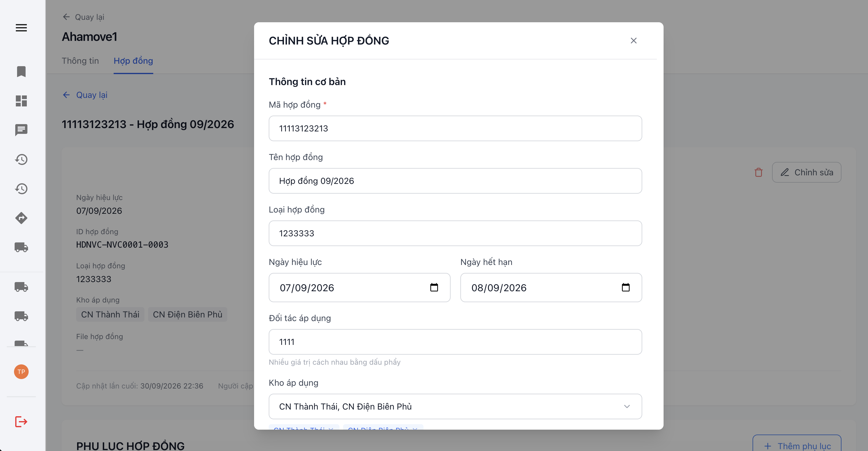Click the TP user avatar
Image resolution: width=868 pixels, height=451 pixels.
point(21,372)
